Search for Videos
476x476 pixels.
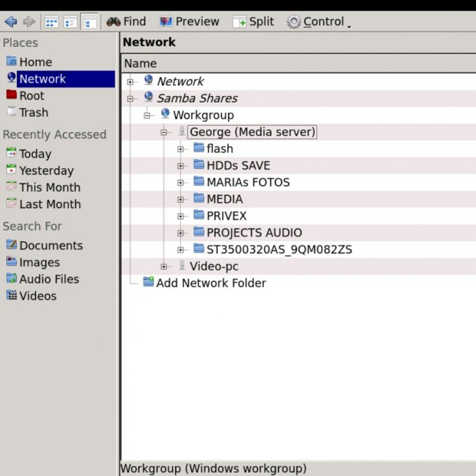(x=38, y=296)
